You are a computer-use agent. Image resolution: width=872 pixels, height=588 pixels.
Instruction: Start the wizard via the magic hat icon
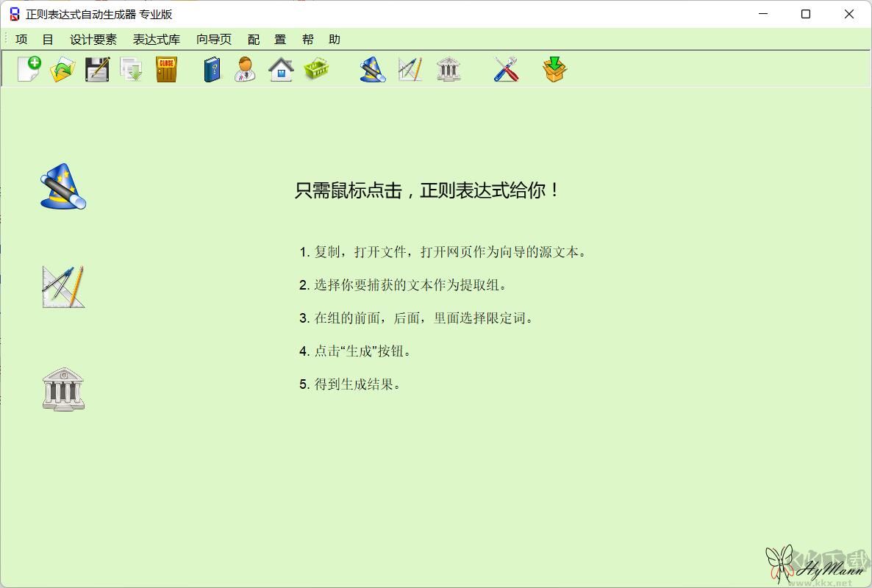[x=371, y=68]
